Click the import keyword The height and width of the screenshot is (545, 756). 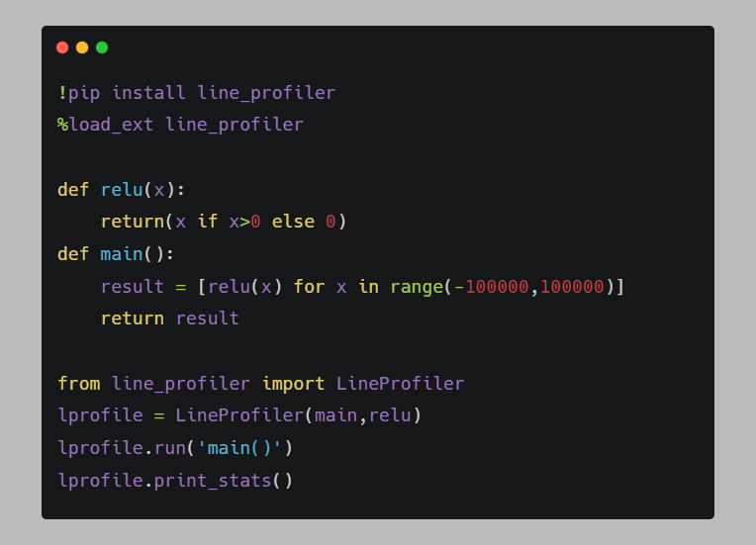pos(293,384)
